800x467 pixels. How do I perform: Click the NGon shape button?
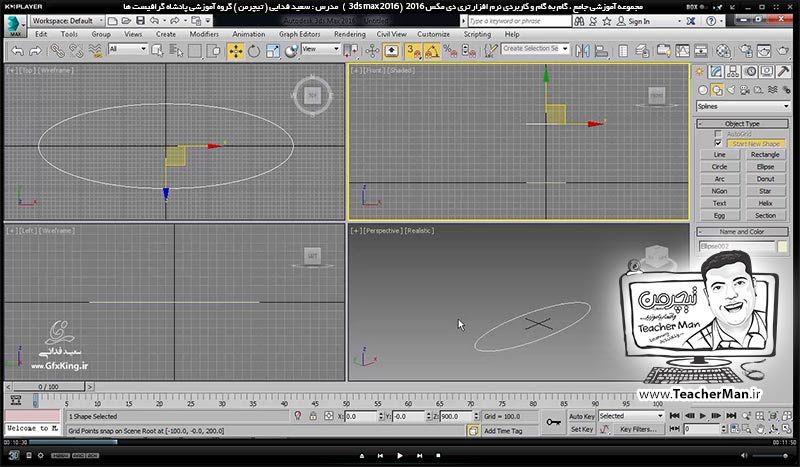(x=719, y=191)
